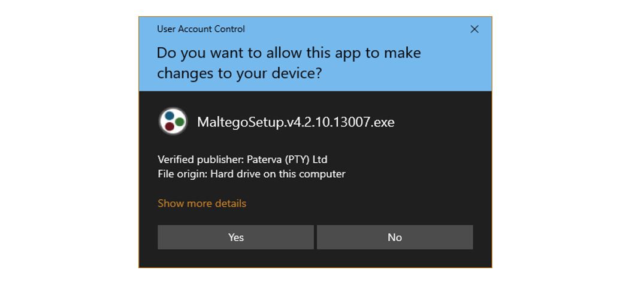Click No to deny the installer
This screenshot has height=282, width=644.
(x=395, y=237)
